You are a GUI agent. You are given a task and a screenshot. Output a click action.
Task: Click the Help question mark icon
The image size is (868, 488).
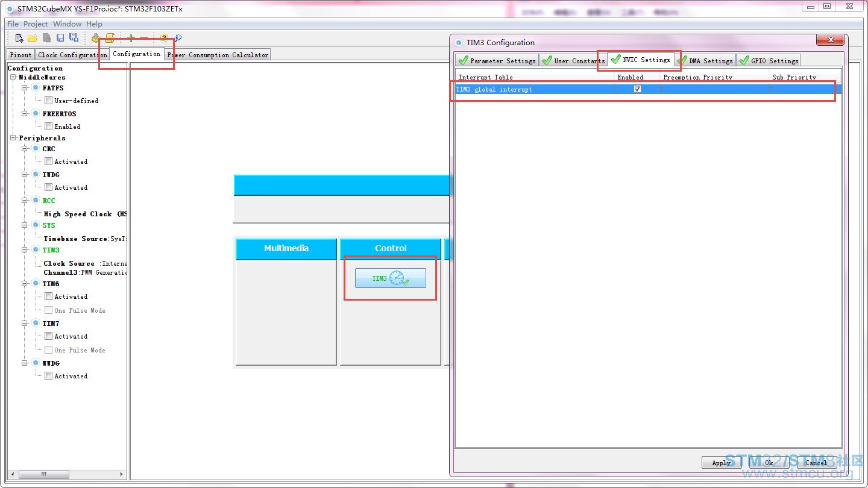(163, 38)
